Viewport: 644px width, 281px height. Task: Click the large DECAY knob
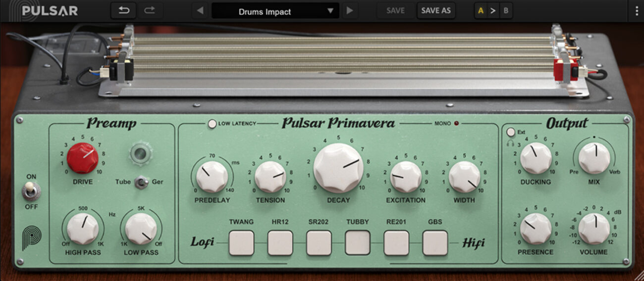pos(338,168)
